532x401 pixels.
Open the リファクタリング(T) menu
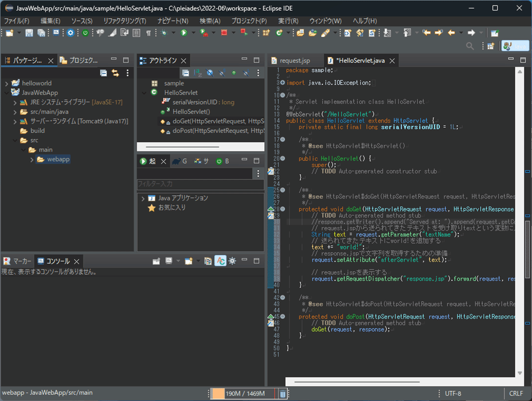(x=125, y=21)
